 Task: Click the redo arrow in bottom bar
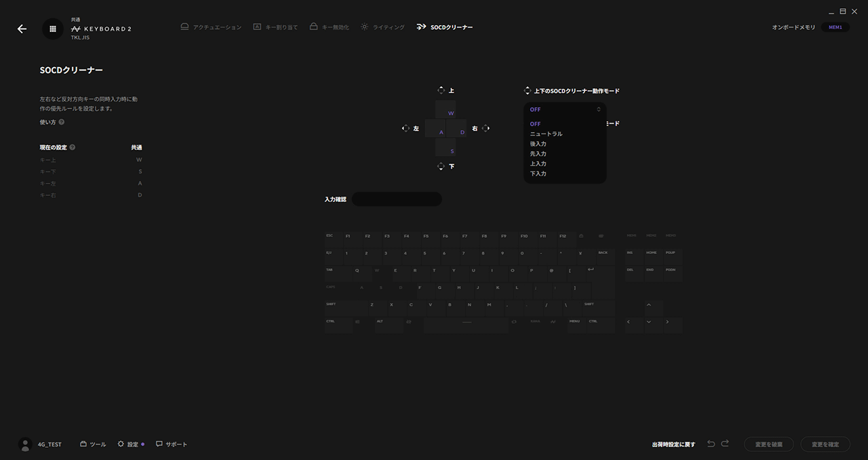(x=725, y=444)
